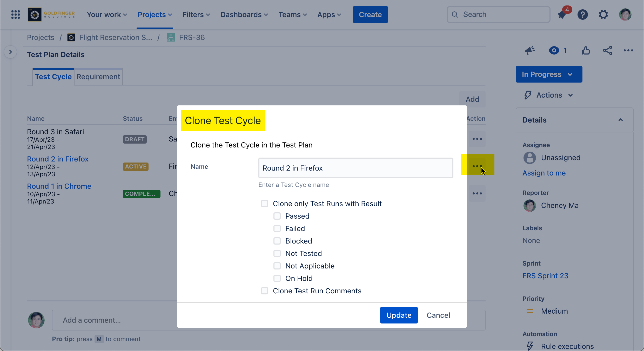Click the thumbs up vote icon
Screen dimensions: 644x351
(x=586, y=50)
